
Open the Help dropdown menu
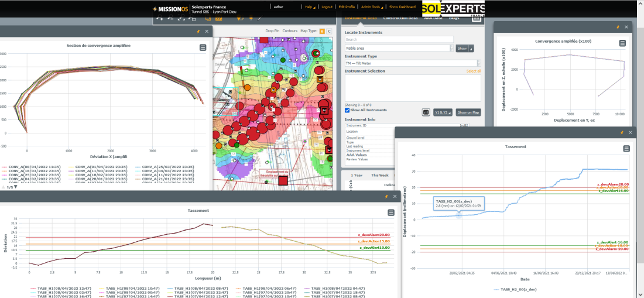(310, 7)
